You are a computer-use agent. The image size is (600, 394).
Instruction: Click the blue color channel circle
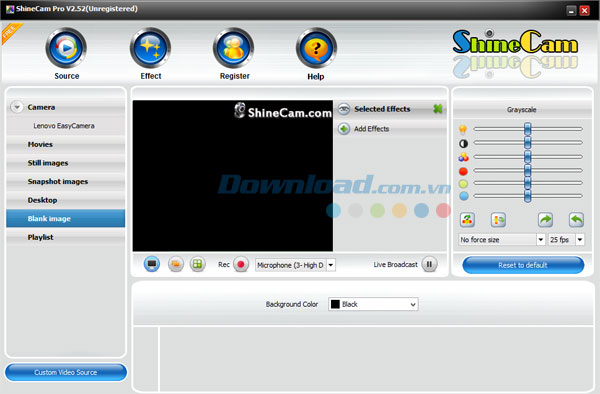(464, 196)
